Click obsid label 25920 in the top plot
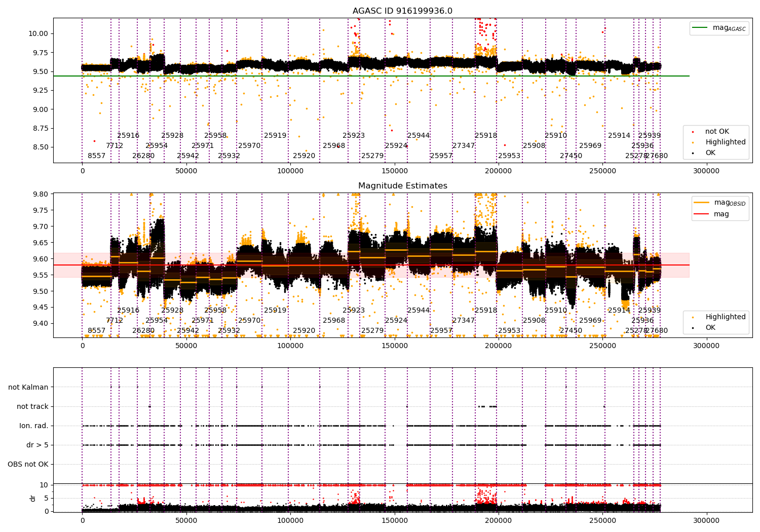The height and width of the screenshot is (532, 760). click(x=304, y=156)
